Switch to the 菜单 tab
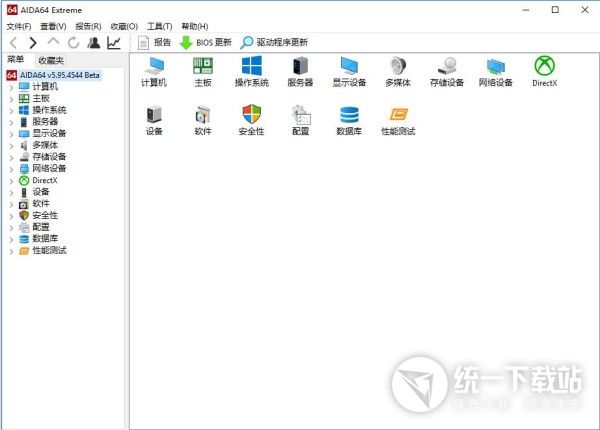This screenshot has height=430, width=600. (16, 59)
